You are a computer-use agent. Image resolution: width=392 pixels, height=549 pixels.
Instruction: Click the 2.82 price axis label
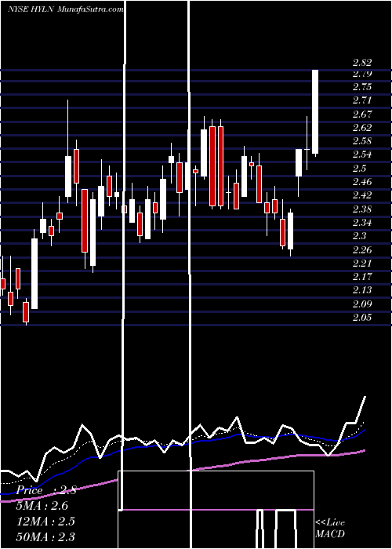[362, 63]
